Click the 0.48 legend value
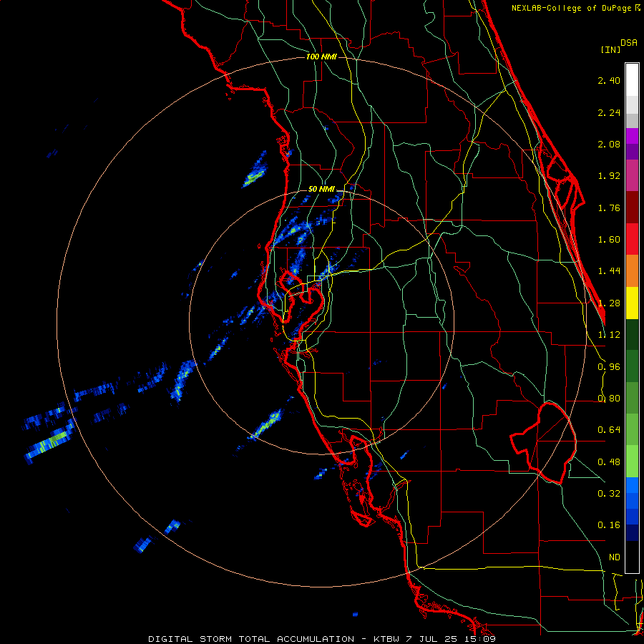This screenshot has width=644, height=644. click(x=609, y=462)
